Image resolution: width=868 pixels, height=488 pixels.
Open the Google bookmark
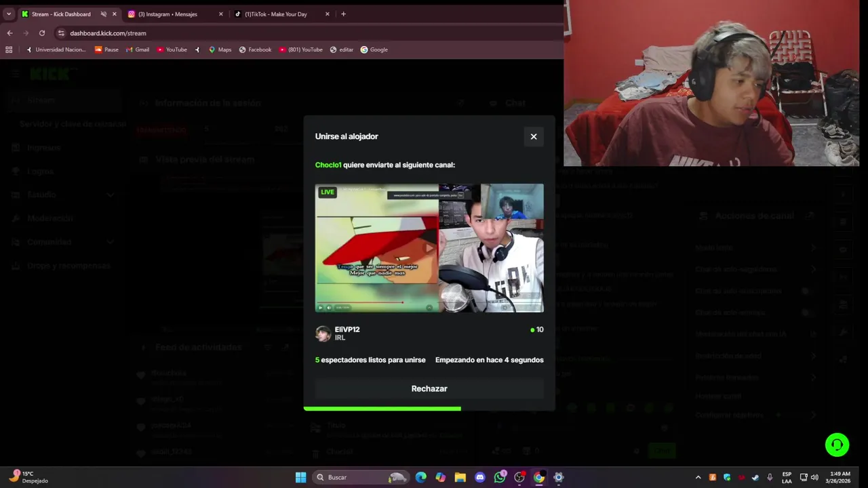374,49
